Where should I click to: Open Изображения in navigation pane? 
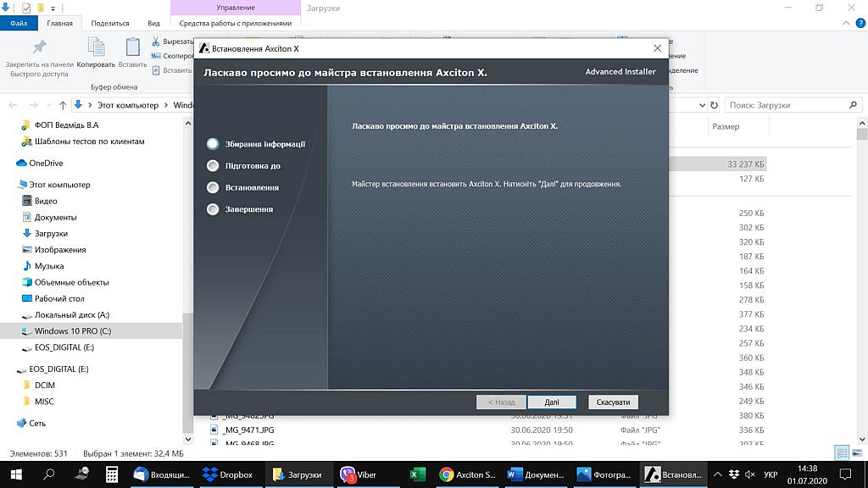pyautogui.click(x=60, y=250)
